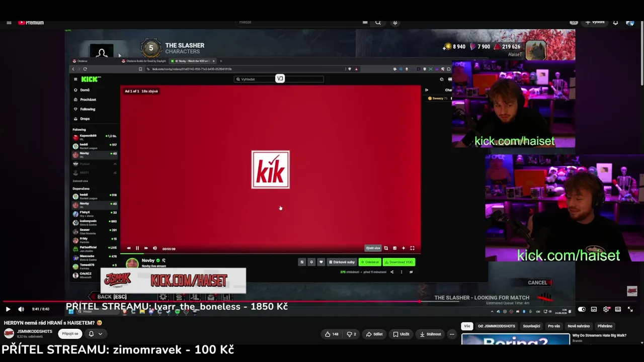Screen dimensions: 644x362
Task: Open YouTube notifications bell
Action: point(615,23)
